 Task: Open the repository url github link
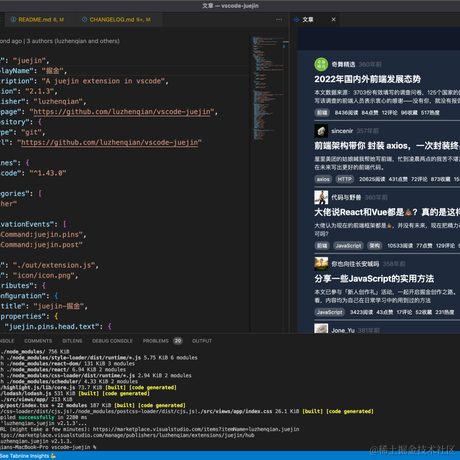[x=110, y=143]
